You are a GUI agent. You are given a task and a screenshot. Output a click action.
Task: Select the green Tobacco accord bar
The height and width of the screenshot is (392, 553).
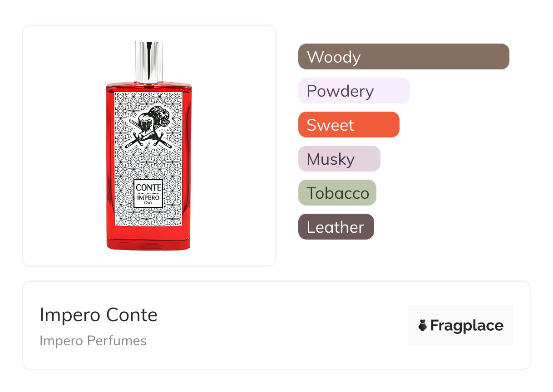pyautogui.click(x=337, y=193)
